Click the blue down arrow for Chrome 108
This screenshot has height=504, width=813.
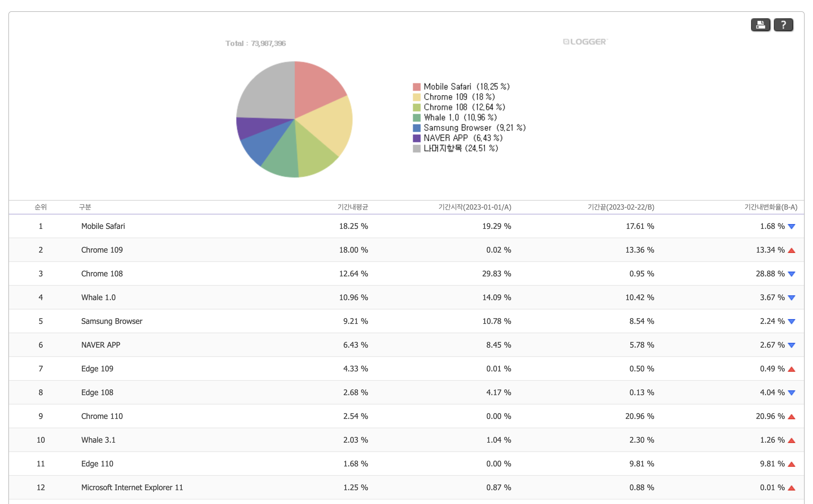[791, 274]
